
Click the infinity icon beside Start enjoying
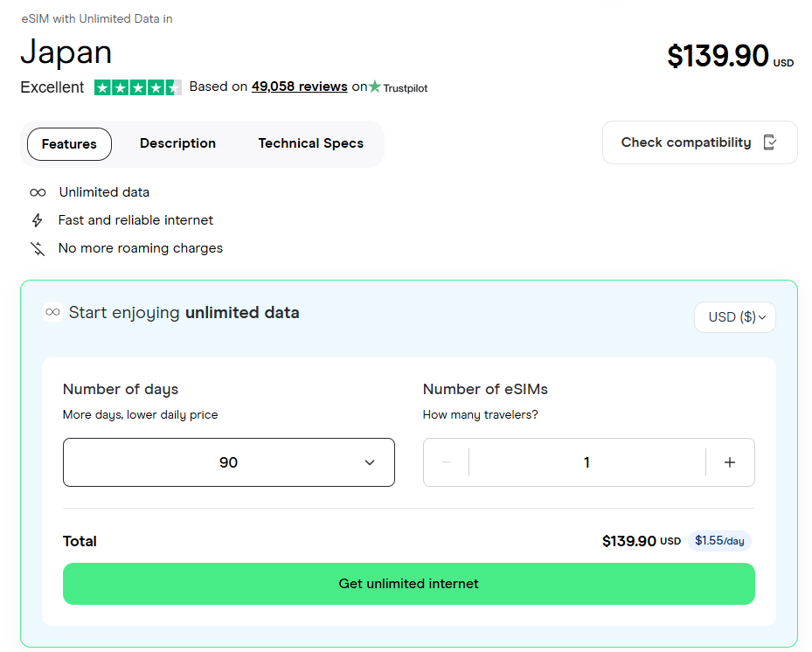52,312
